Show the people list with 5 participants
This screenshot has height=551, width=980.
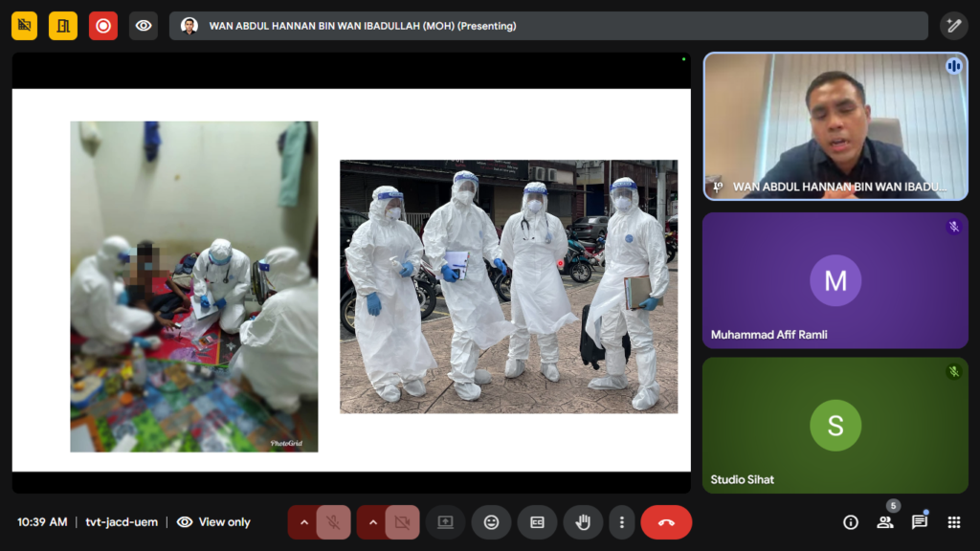(x=885, y=522)
